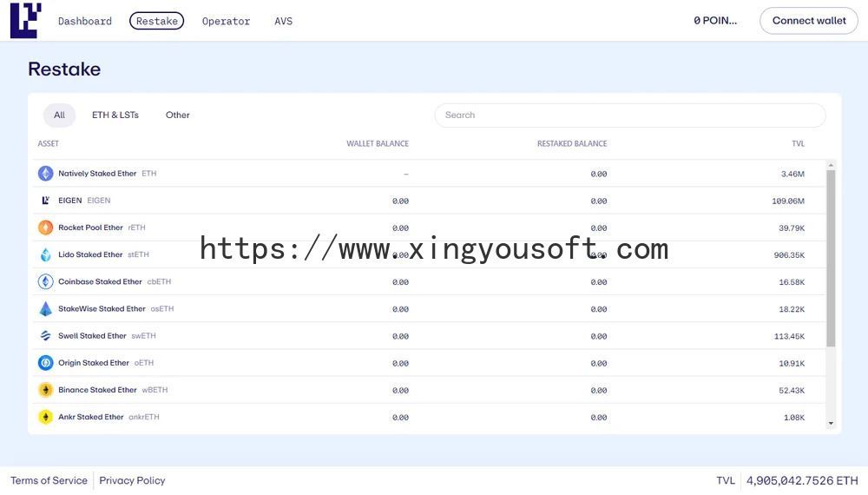Open the AVS navigation item
The height and width of the screenshot is (495, 868).
(283, 21)
